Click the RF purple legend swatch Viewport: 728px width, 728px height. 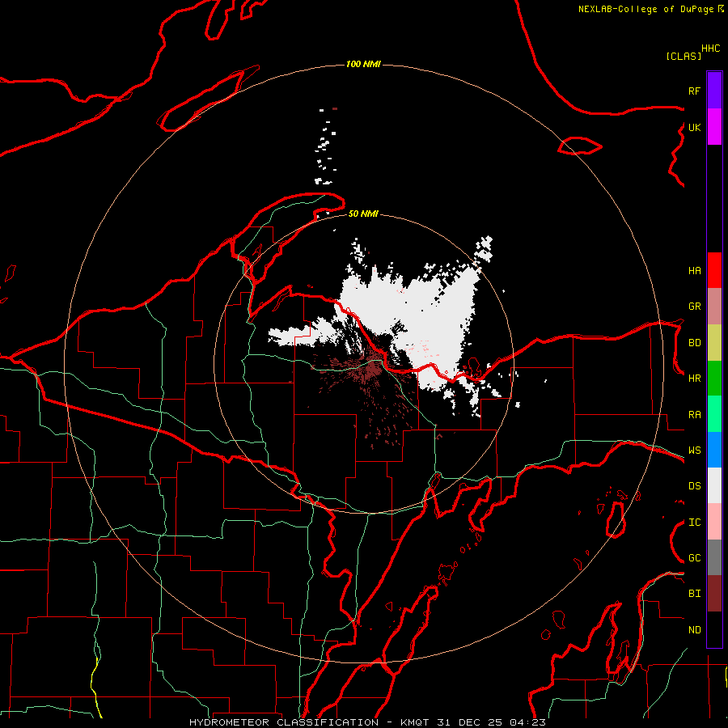(x=714, y=91)
